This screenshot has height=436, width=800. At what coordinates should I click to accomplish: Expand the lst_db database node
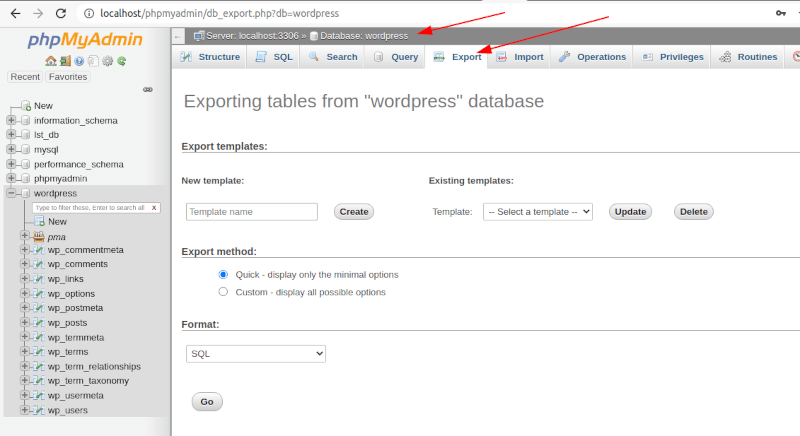point(11,135)
